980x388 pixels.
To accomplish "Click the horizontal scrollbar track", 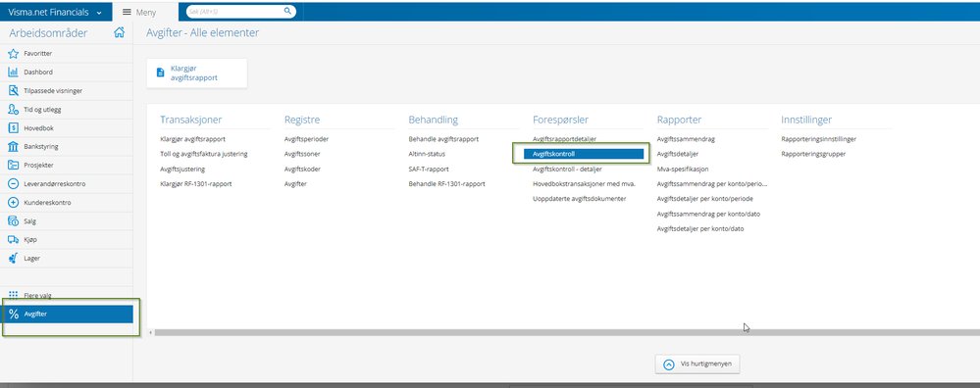I will [x=562, y=332].
